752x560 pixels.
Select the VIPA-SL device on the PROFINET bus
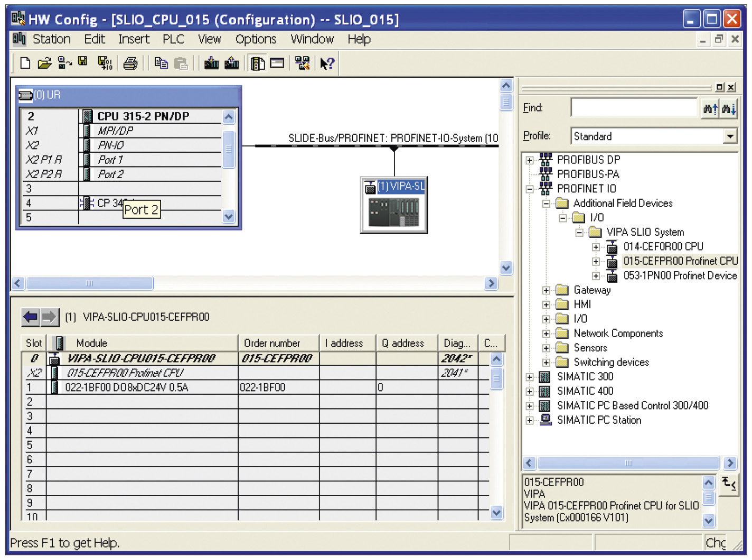(394, 205)
